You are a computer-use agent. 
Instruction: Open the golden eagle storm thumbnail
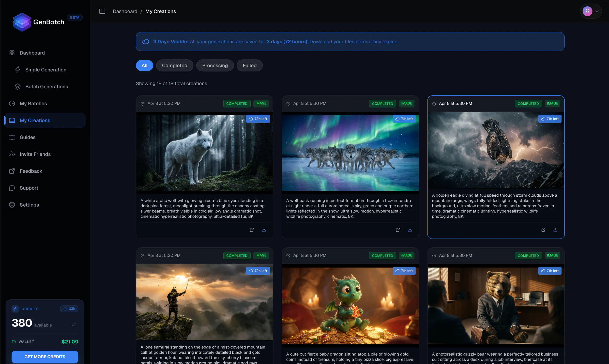pyautogui.click(x=496, y=150)
